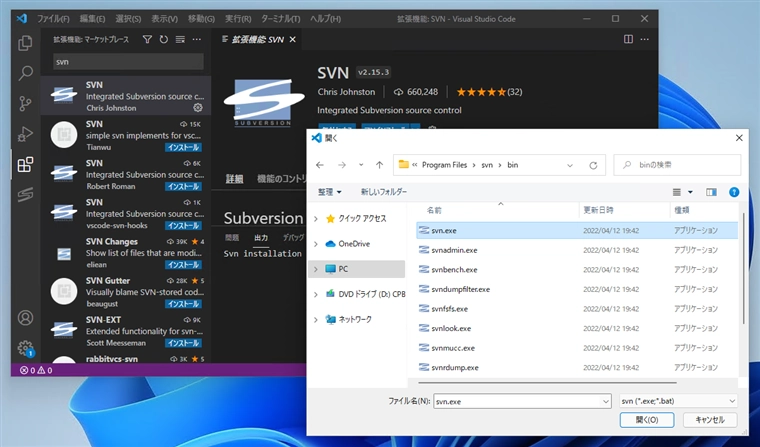Image resolution: width=760 pixels, height=447 pixels.
Task: Open the 選択(S) menu
Action: [x=128, y=19]
